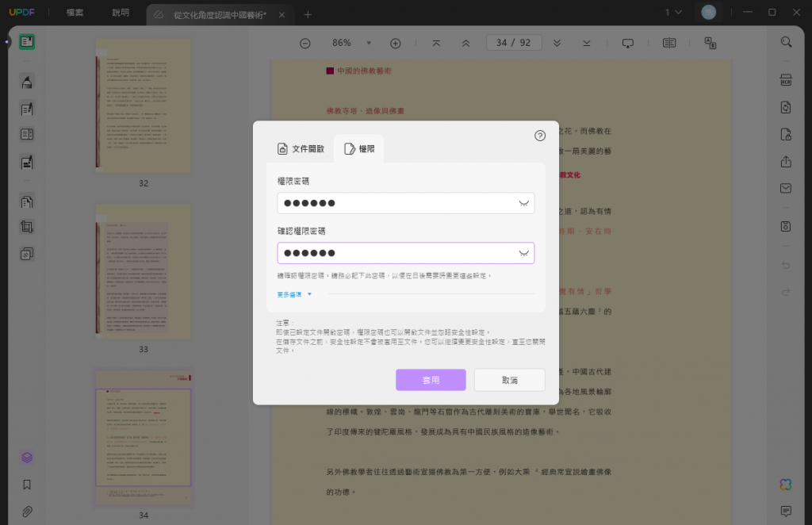Open the Share file icon
This screenshot has height=525, width=812.
786,162
